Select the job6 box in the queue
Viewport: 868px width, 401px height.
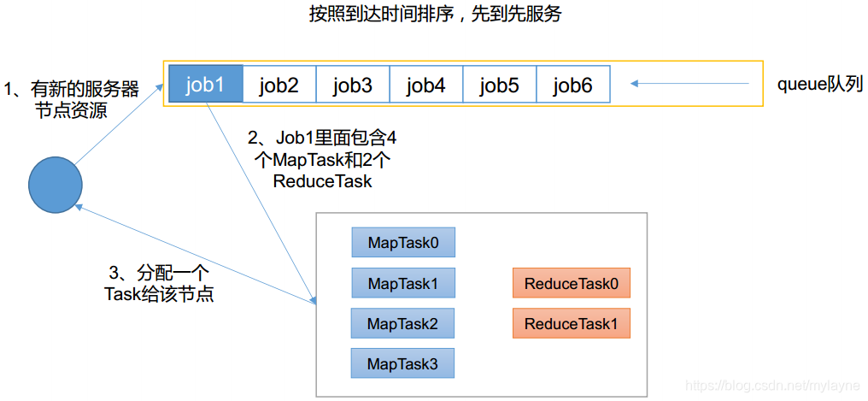(573, 84)
